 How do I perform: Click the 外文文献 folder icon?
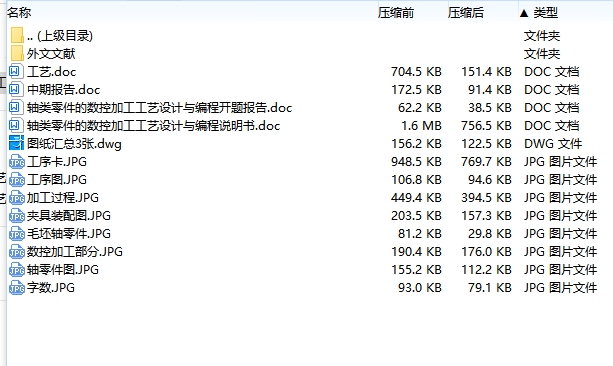[17, 53]
